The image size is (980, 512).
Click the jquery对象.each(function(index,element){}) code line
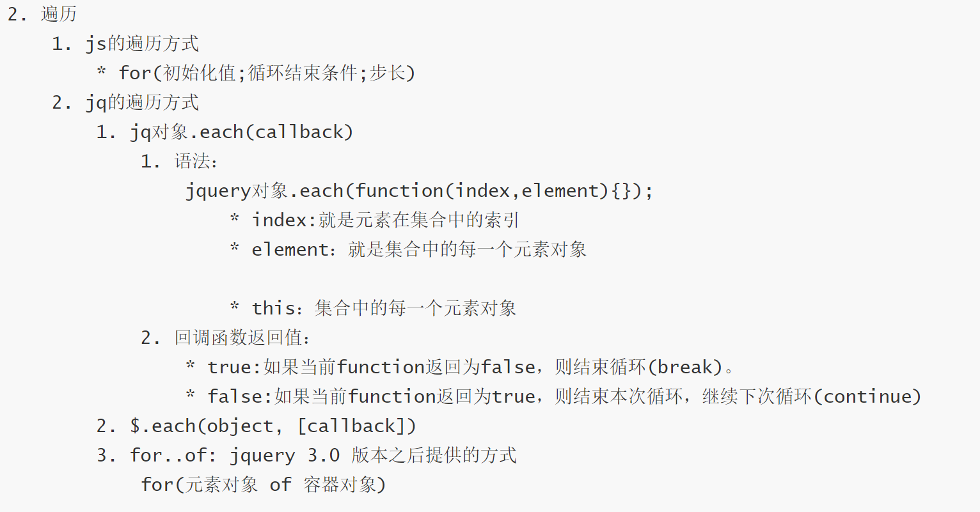(419, 190)
